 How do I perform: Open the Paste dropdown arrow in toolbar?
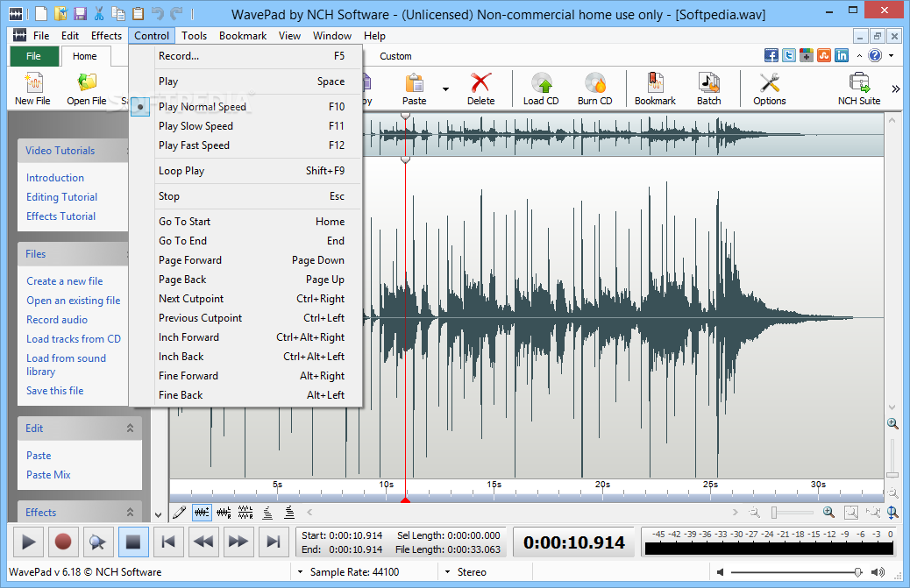click(x=445, y=89)
